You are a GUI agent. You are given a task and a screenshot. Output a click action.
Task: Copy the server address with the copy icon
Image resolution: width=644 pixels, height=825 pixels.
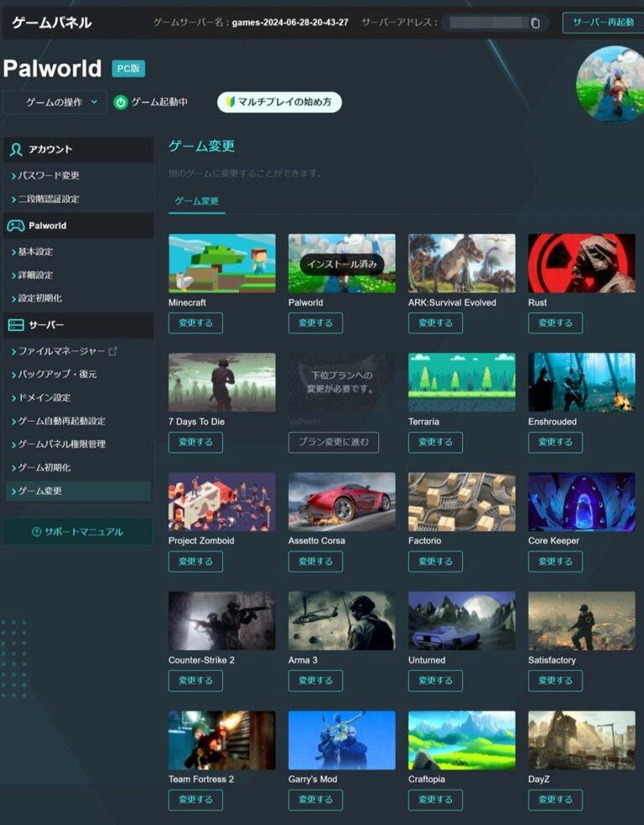pos(535,23)
